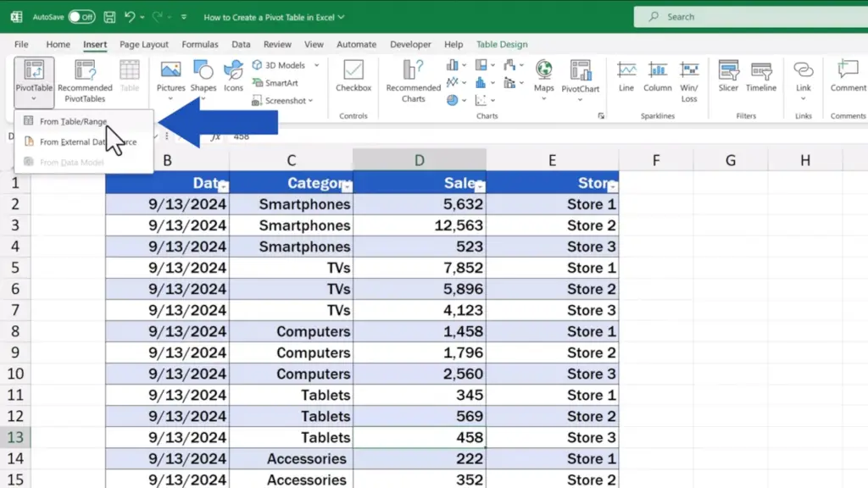Toggle the AutoSave switch
868x488 pixels.
pyautogui.click(x=81, y=17)
